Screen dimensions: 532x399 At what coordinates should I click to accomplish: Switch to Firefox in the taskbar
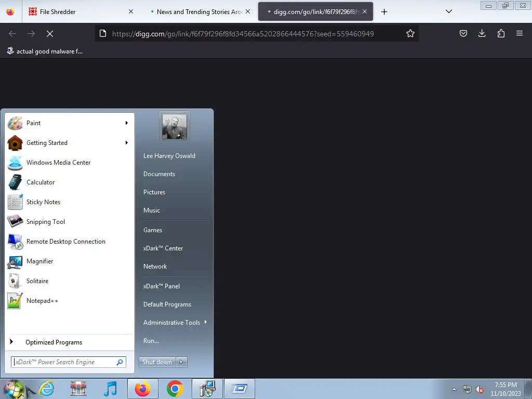(142, 389)
